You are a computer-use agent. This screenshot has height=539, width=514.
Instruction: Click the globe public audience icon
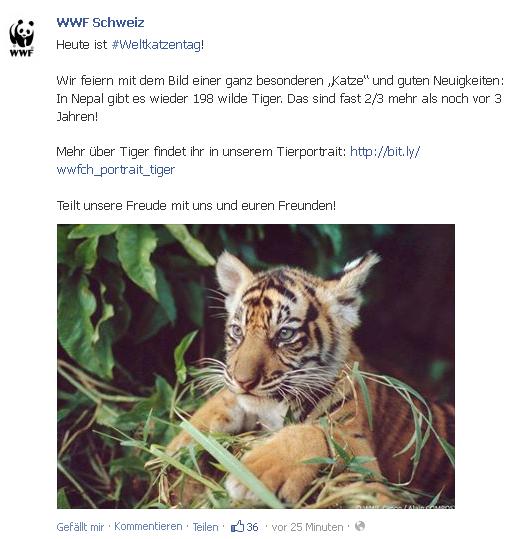pyautogui.click(x=360, y=526)
